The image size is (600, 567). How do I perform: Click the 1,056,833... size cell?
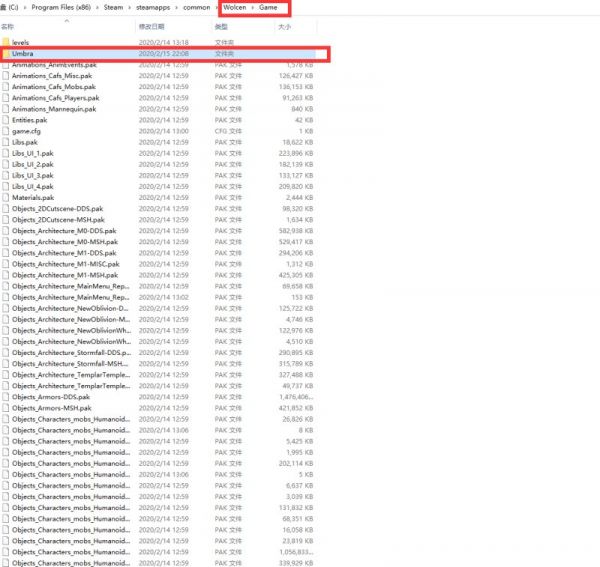pyautogui.click(x=296, y=552)
